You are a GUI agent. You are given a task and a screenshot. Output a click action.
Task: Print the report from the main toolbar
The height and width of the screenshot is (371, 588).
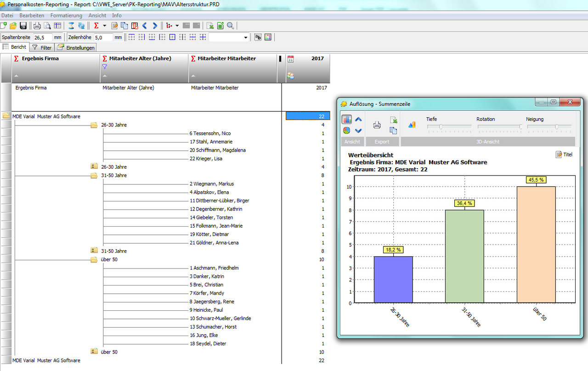[x=37, y=26]
